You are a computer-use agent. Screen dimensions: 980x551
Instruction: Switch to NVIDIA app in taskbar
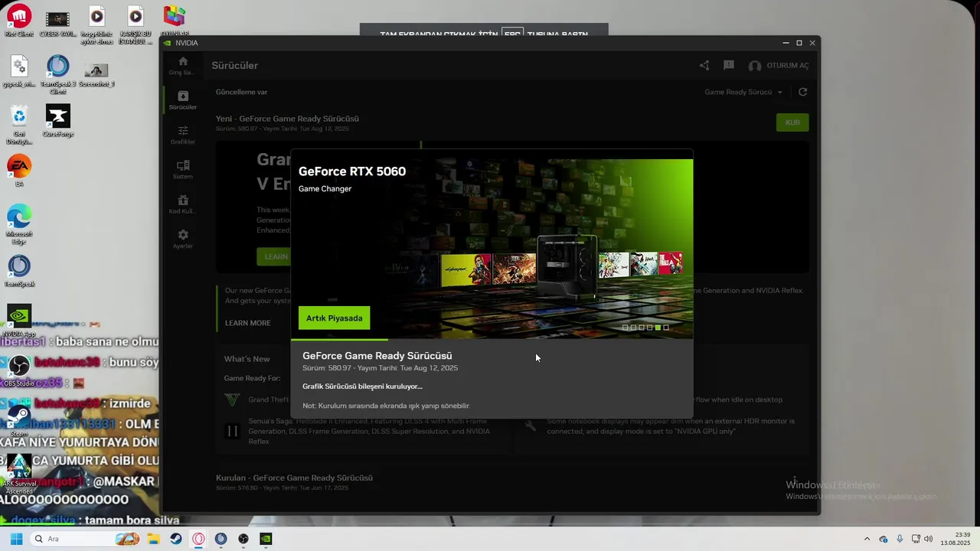point(266,539)
